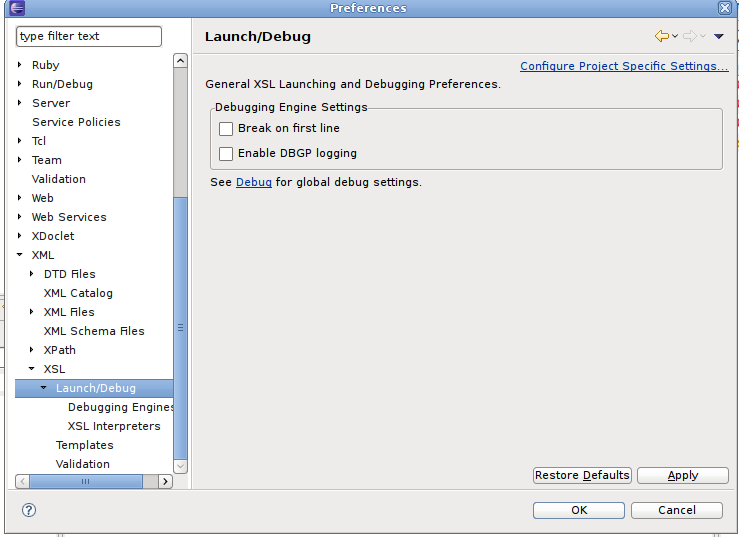The height and width of the screenshot is (537, 739).
Task: Toggle Enable DBGP logging checkbox
Action: point(226,154)
